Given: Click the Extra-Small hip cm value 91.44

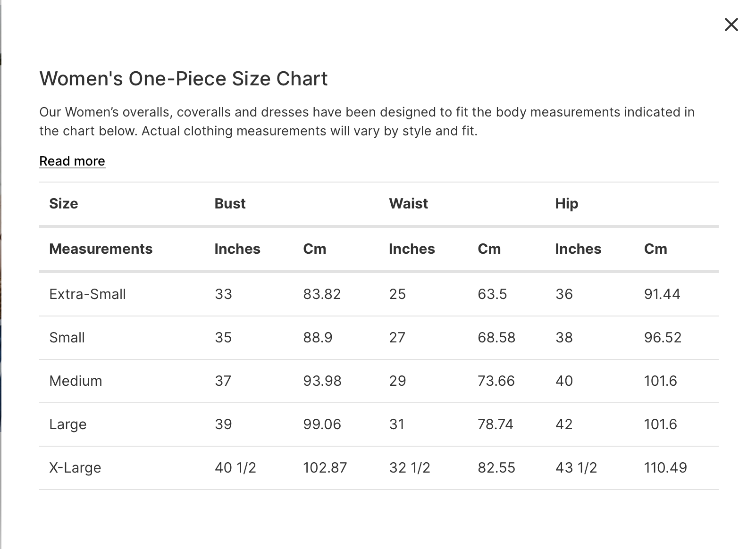Looking at the screenshot, I should pos(662,294).
